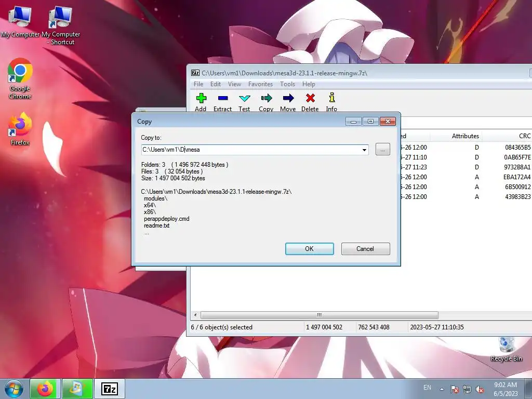Click perappdeploy.cmd in the Copy dialog list

click(167, 219)
